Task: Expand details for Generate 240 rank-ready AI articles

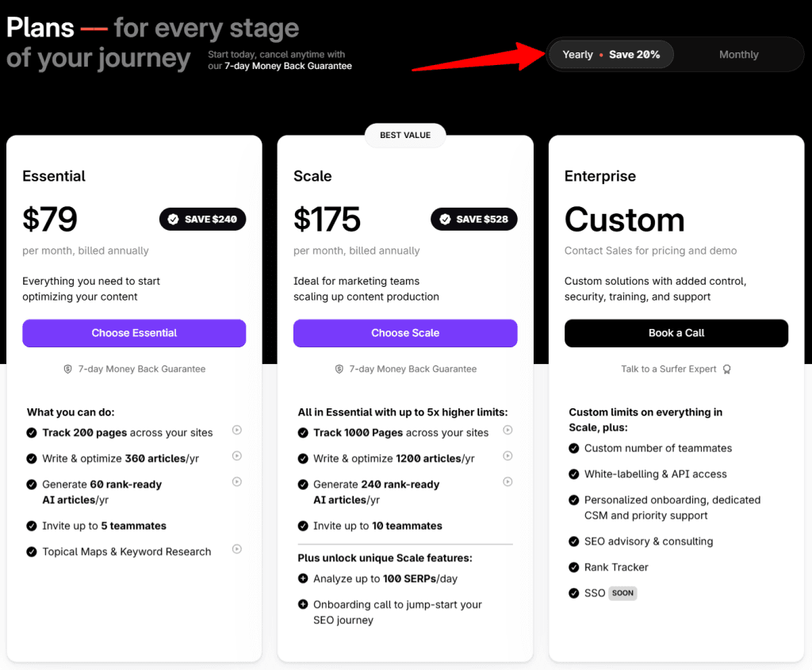Action: [x=507, y=481]
